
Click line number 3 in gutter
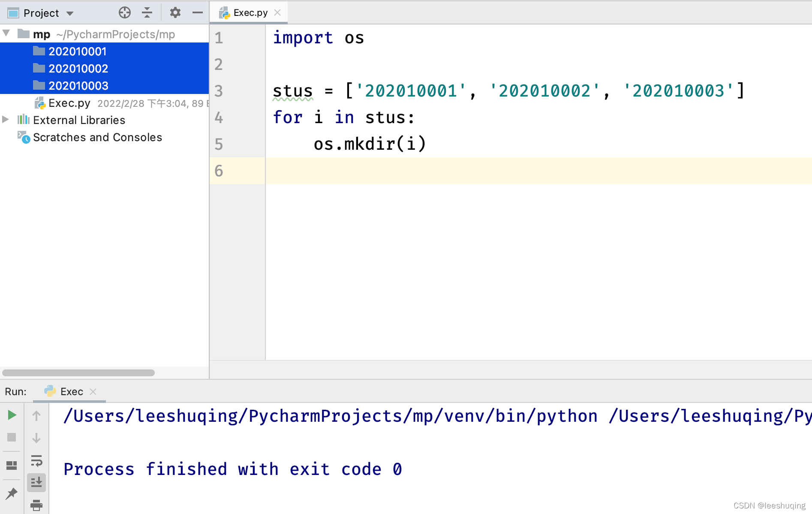click(x=219, y=91)
